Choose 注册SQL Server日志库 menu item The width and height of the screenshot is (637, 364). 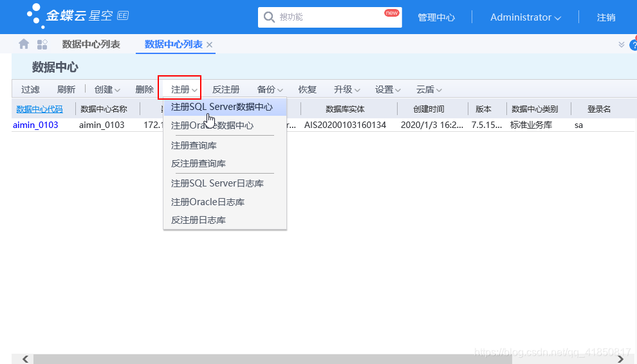click(225, 183)
